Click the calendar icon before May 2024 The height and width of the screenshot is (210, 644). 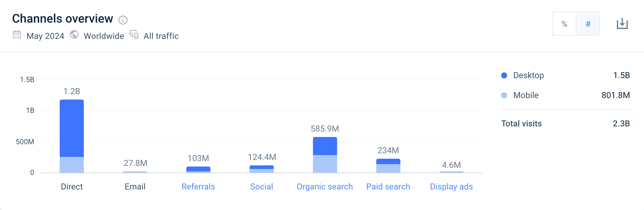[x=17, y=35]
